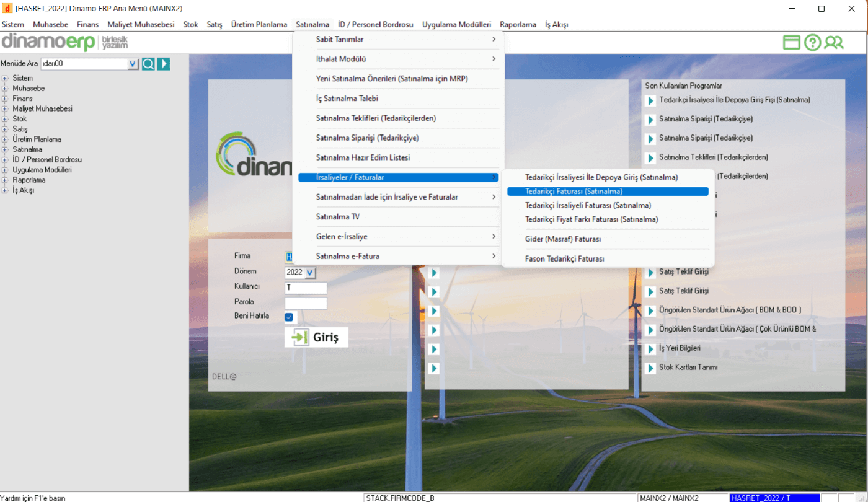The height and width of the screenshot is (502, 868).
Task: Choose İç Satınalma Talebi menu entry
Action: pos(399,99)
